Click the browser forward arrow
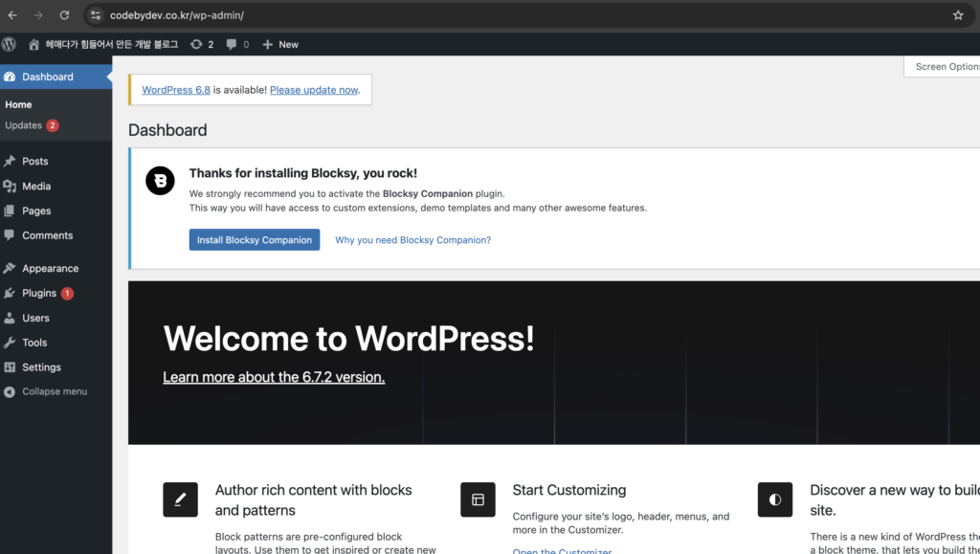This screenshot has height=554, width=980. click(x=38, y=15)
